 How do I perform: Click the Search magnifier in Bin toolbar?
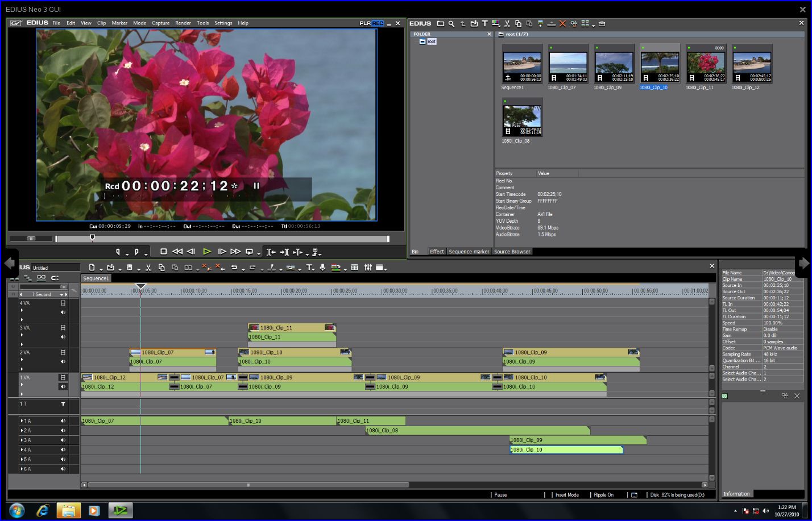451,24
